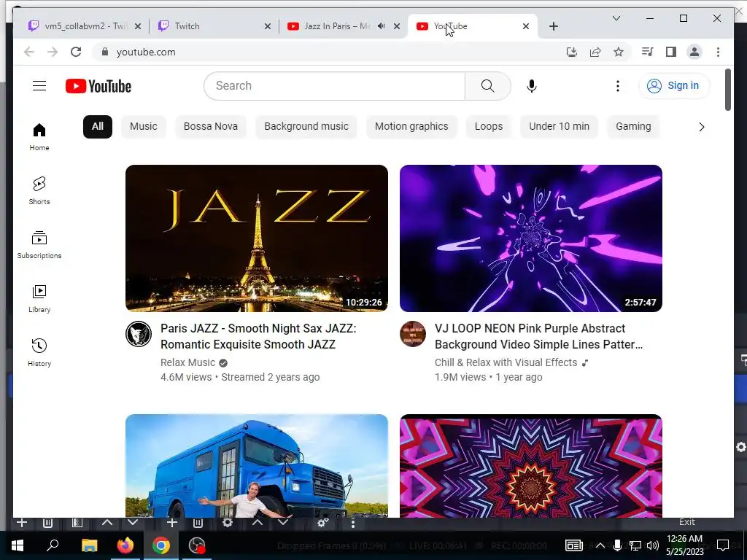747x560 pixels.
Task: Mute the Jazz In Paris tab audio
Action: click(x=381, y=26)
